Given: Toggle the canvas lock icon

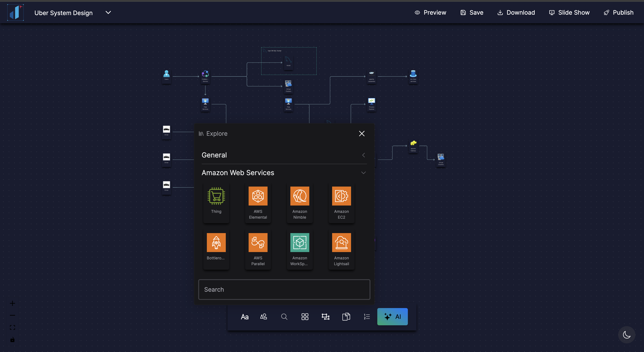Looking at the screenshot, I should click(x=12, y=340).
